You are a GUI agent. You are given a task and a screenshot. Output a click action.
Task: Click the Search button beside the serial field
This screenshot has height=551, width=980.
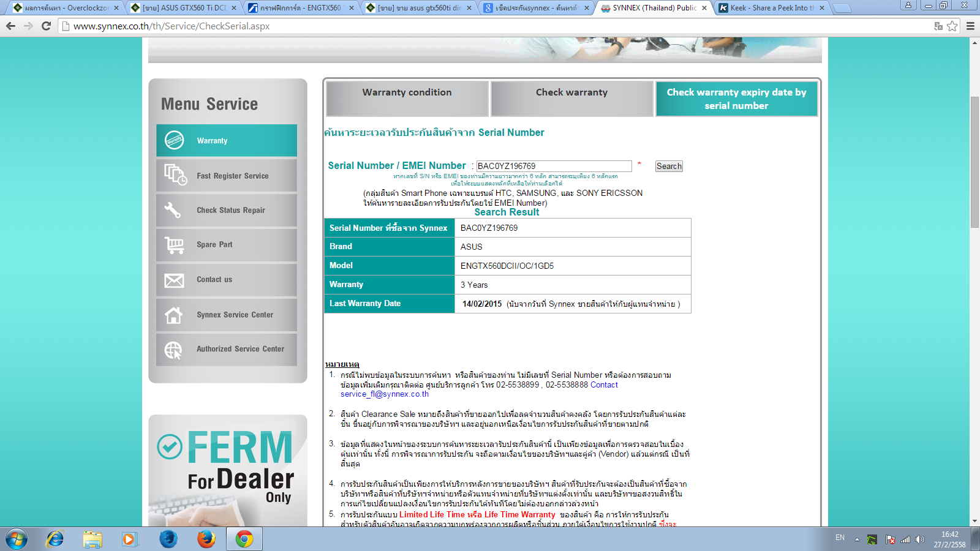(669, 166)
